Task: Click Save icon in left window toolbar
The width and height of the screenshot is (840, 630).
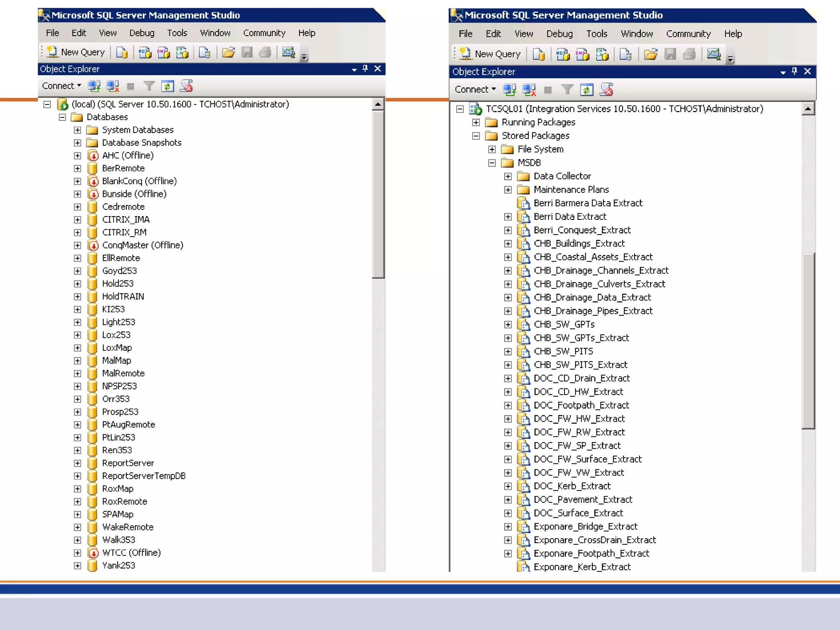Action: [x=247, y=52]
